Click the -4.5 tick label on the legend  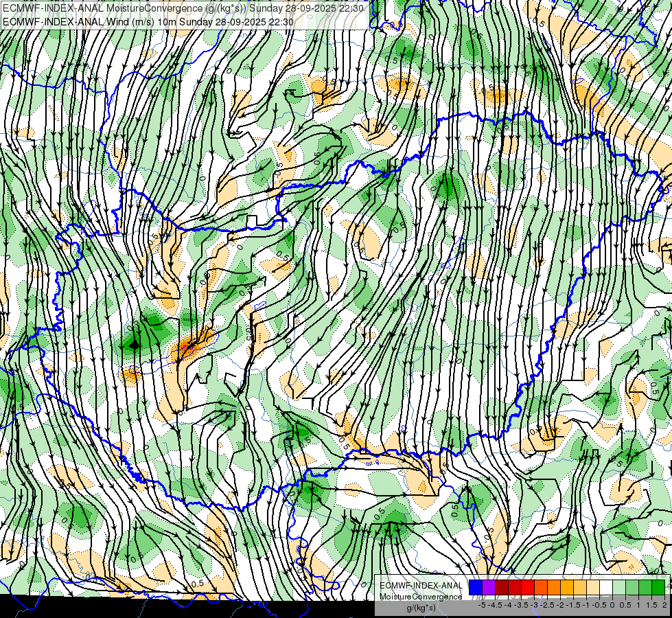496,605
